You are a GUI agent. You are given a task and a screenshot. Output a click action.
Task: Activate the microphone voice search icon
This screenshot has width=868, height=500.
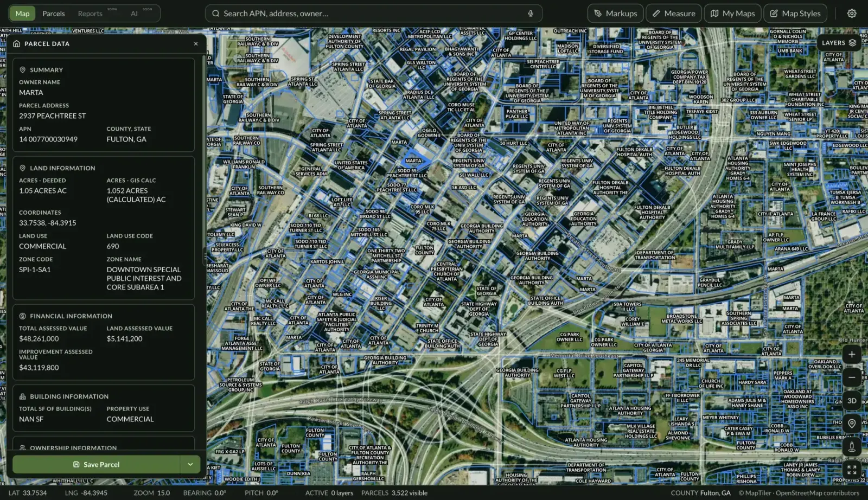click(531, 14)
